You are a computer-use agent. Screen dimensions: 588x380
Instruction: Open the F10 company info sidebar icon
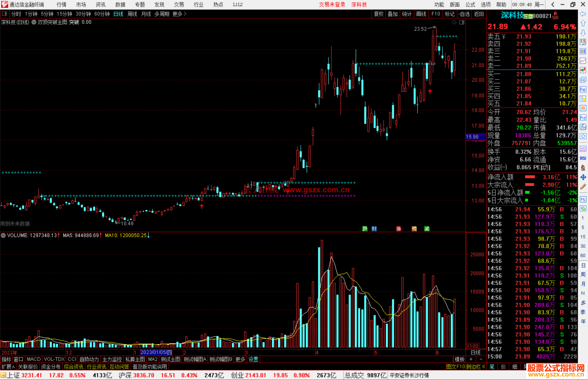pyautogui.click(x=583, y=89)
